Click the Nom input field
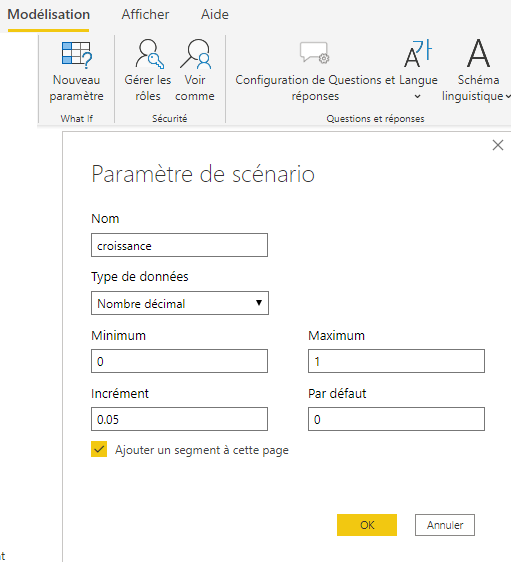The width and height of the screenshot is (511, 562). [x=180, y=245]
